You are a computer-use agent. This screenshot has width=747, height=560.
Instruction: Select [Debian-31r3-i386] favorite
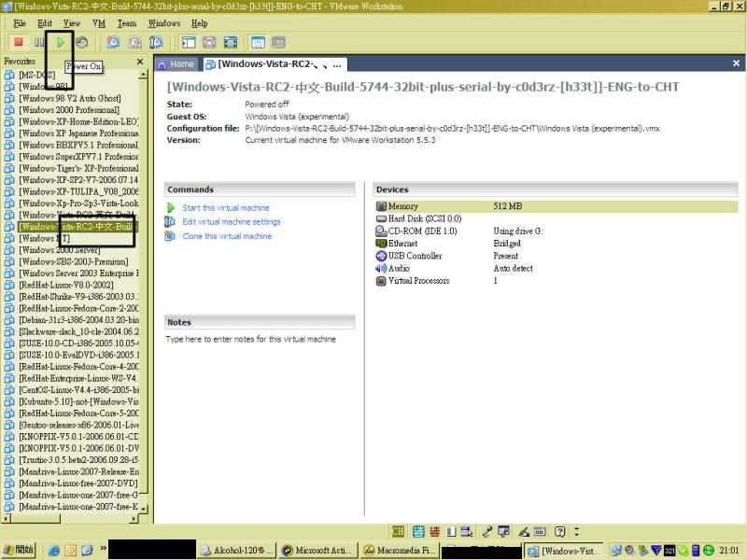[x=78, y=320]
